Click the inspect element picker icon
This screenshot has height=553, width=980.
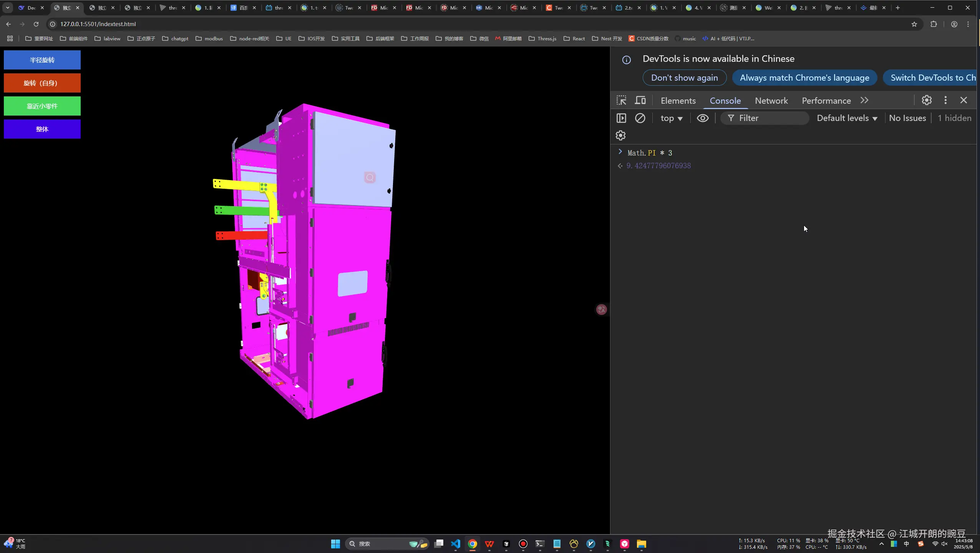click(x=621, y=100)
